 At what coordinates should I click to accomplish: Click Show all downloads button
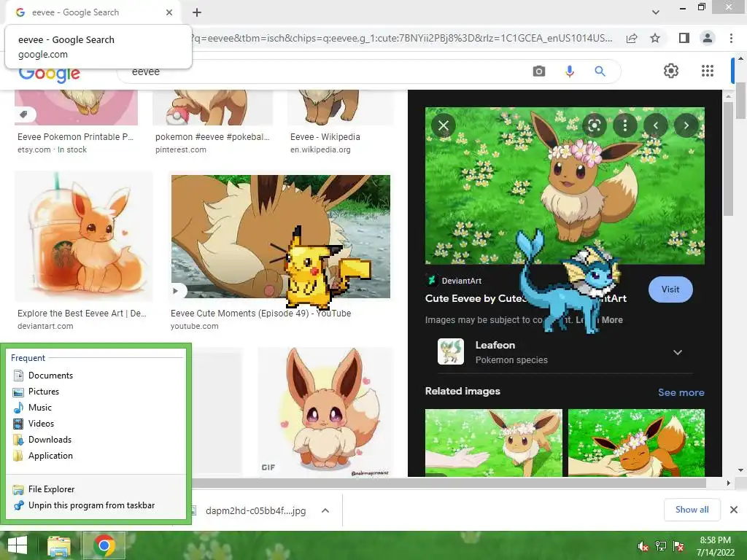[x=692, y=510]
